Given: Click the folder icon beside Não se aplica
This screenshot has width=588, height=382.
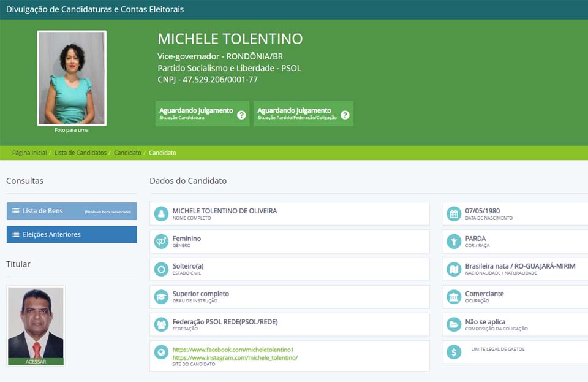Looking at the screenshot, I should point(454,325).
